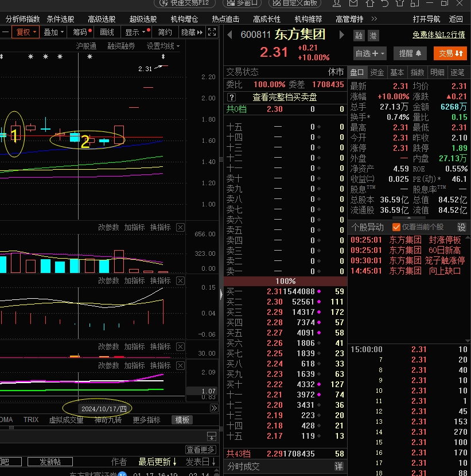Close the bottom indicator panel with 2.09 scale
Viewport: 471px width, 476px height.
(x=180, y=365)
